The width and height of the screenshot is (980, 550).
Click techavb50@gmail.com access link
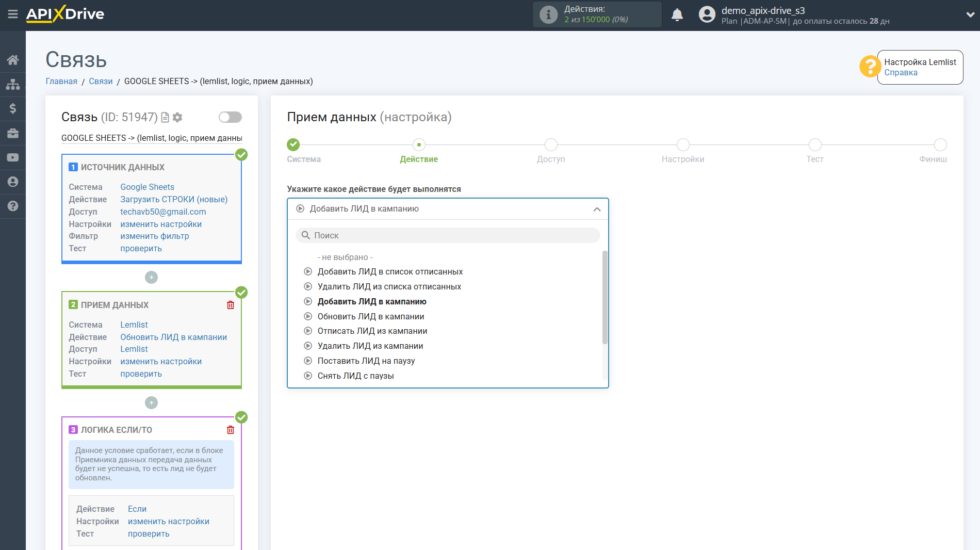point(163,212)
